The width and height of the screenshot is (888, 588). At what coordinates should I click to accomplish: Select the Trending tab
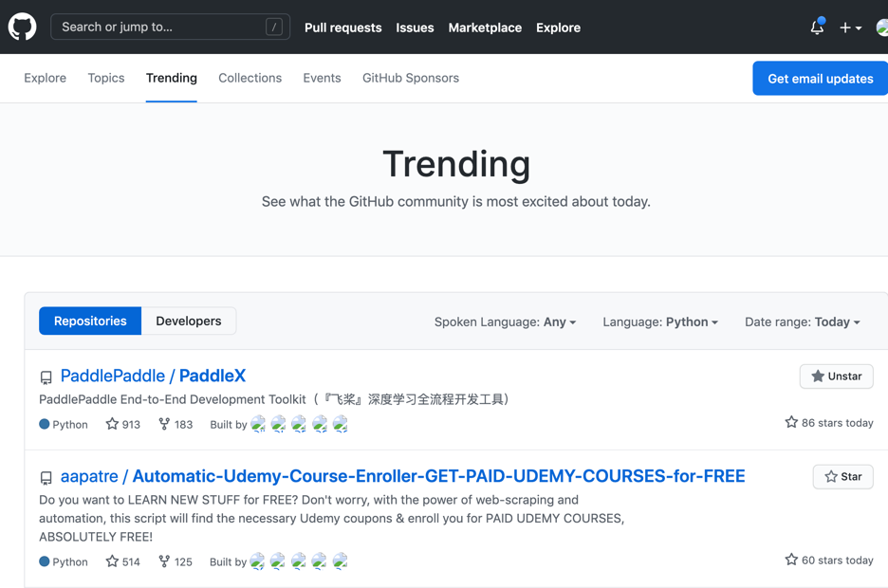[x=172, y=78]
